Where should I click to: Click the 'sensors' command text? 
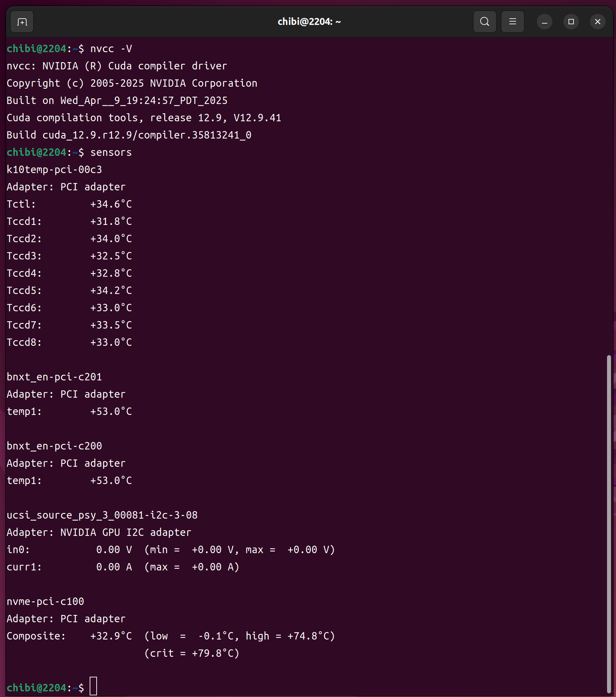pyautogui.click(x=111, y=152)
